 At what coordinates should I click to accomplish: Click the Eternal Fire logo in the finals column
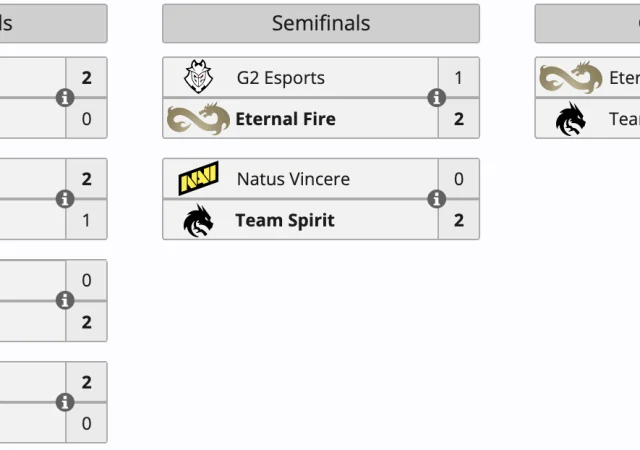(571, 78)
